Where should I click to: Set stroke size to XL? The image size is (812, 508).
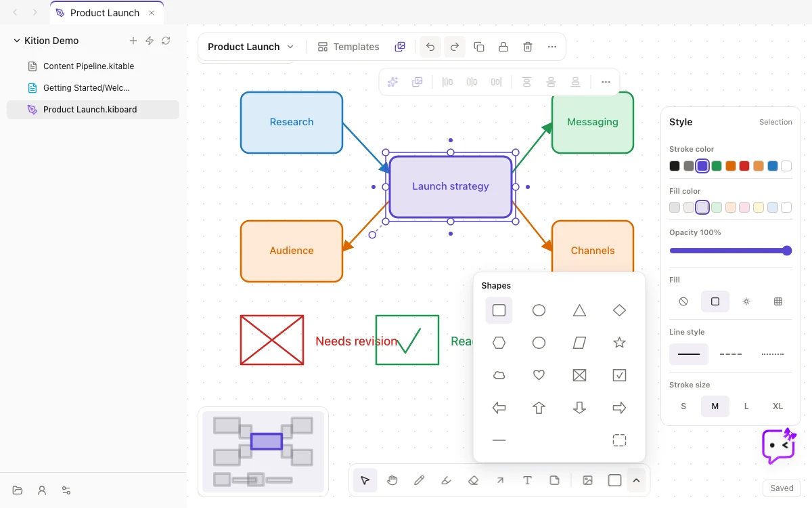click(x=778, y=406)
